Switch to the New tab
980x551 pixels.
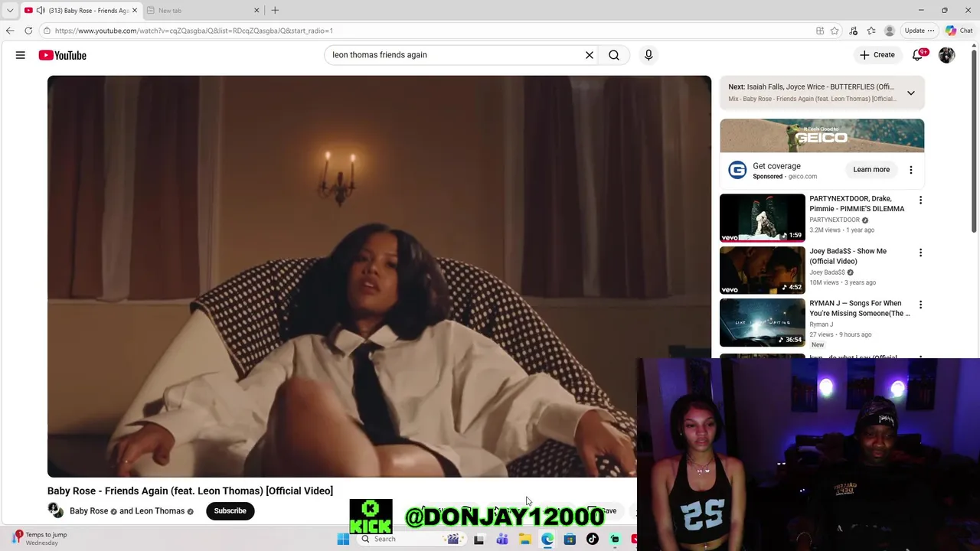pos(203,10)
